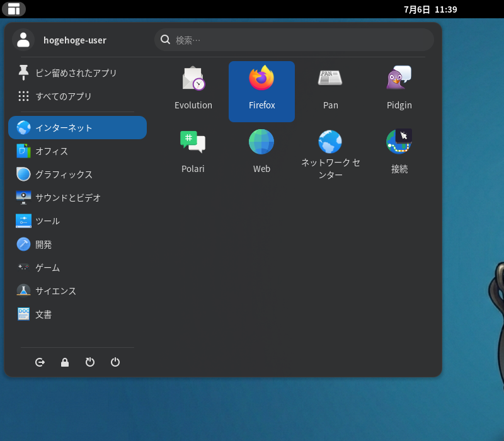Select the 開発 category
The width and height of the screenshot is (504, 441).
77,244
